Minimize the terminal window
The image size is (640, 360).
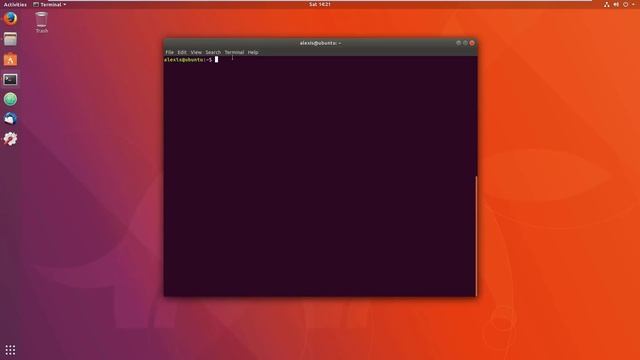coord(458,43)
